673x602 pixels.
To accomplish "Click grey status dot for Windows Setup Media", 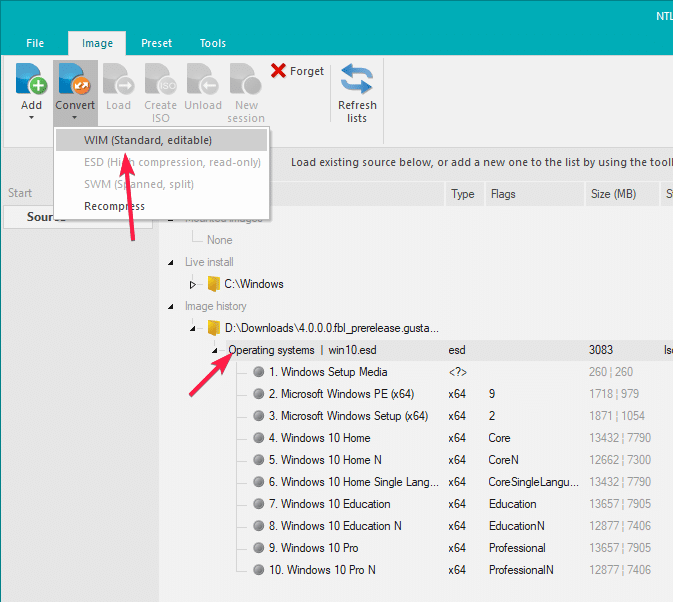I will point(258,372).
